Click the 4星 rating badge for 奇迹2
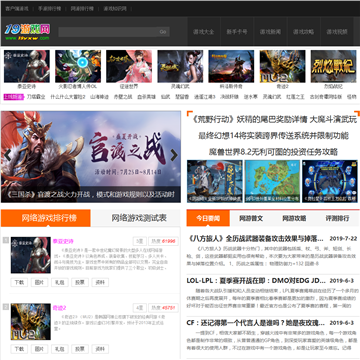This screenshot has height=360, width=360. [139, 308]
